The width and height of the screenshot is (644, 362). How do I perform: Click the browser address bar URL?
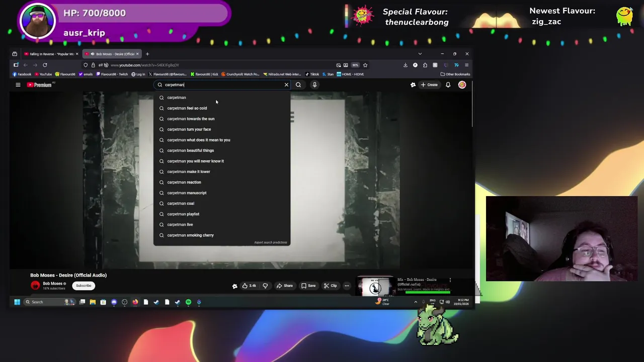[x=145, y=65]
